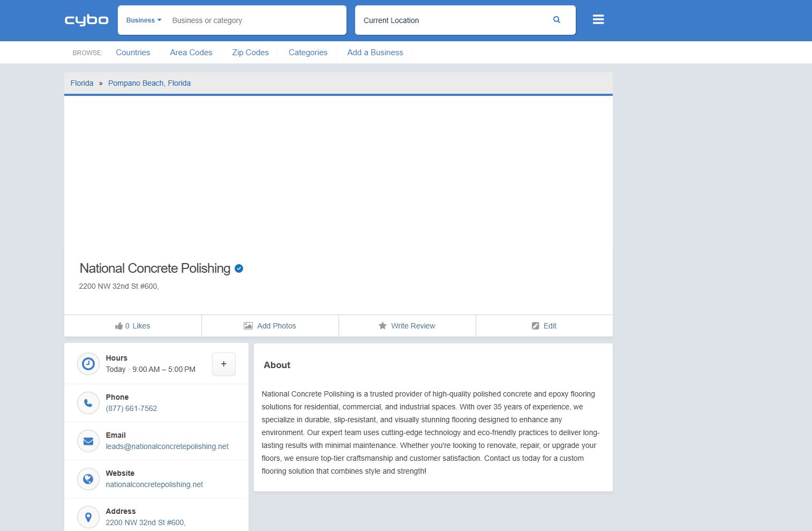Click the website globe icon
The width and height of the screenshot is (812, 531).
[x=88, y=479]
